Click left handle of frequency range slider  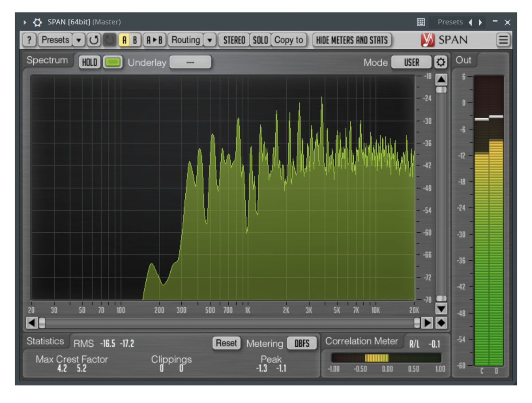tap(42, 323)
